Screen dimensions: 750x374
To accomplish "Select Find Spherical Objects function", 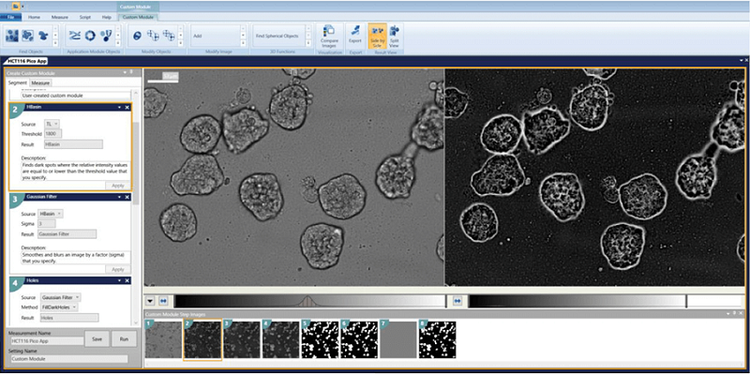I will pos(278,36).
